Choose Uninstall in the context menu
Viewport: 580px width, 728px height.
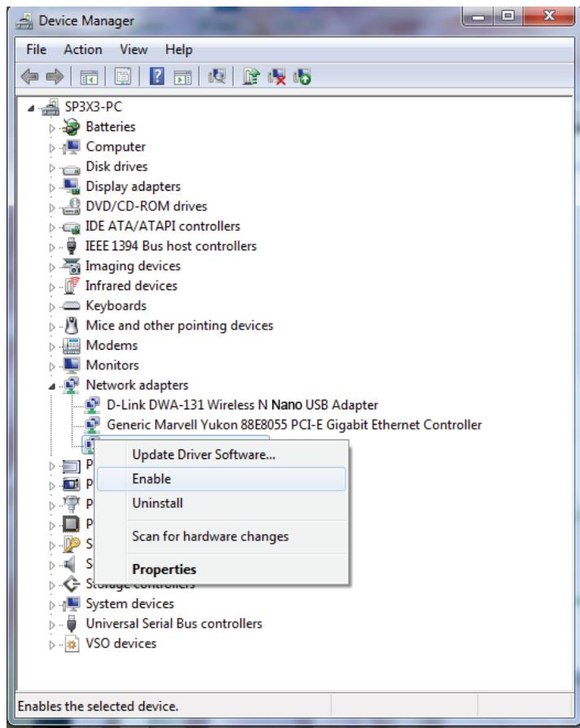point(222,503)
